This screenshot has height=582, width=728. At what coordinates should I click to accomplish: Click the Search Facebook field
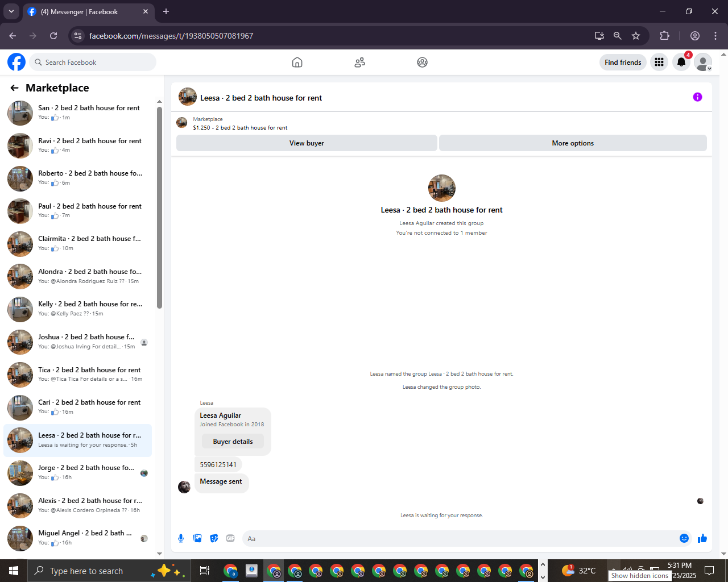pos(93,62)
